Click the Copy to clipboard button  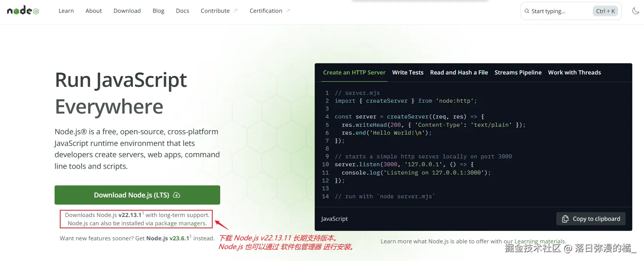point(591,219)
